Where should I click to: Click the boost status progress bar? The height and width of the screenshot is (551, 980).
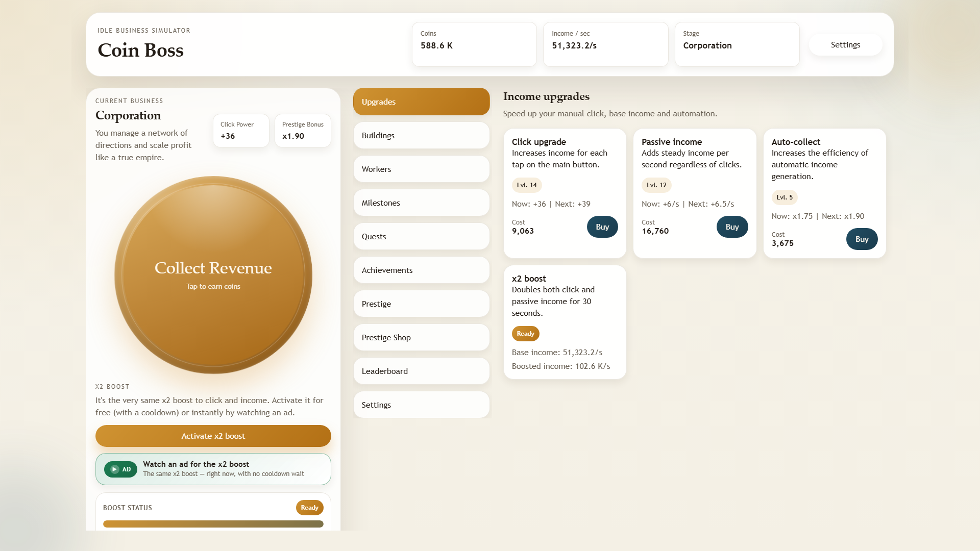(x=213, y=524)
